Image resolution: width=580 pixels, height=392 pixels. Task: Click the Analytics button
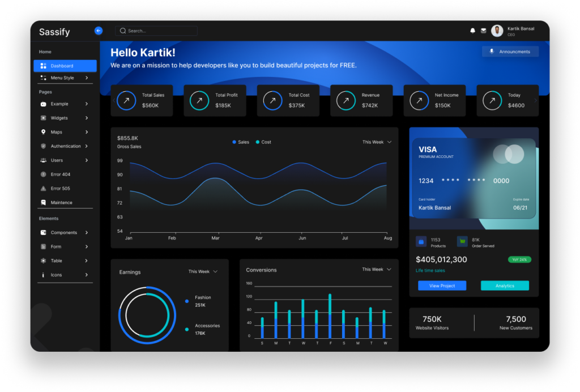[x=505, y=286]
